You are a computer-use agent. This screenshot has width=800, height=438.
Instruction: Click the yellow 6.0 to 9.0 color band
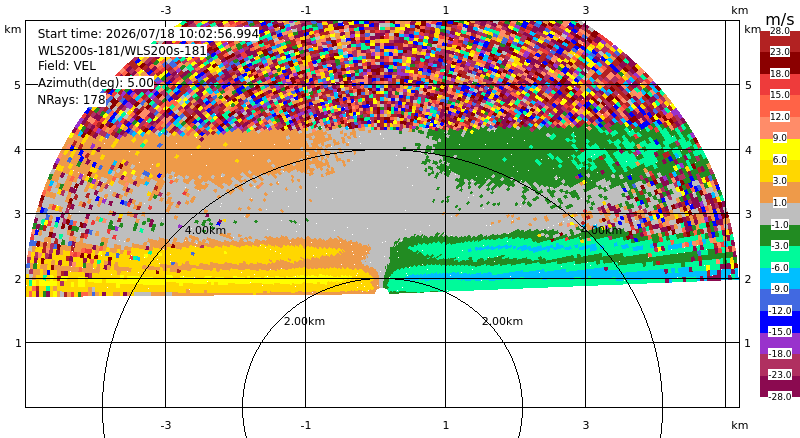coord(780,149)
